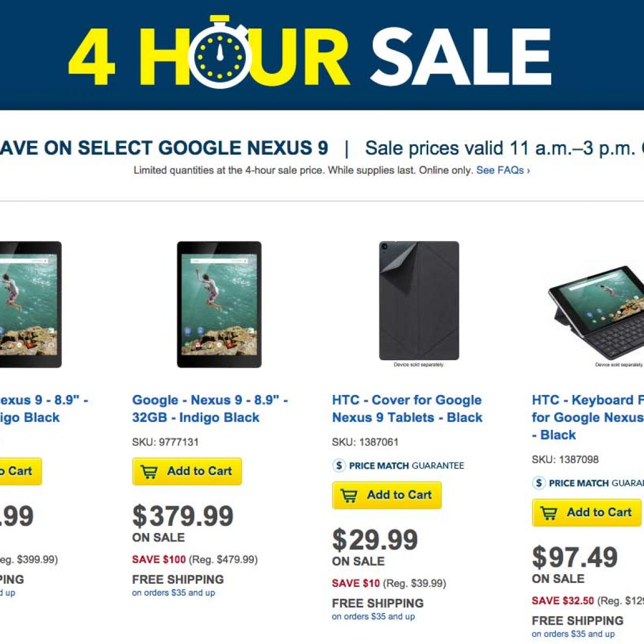Click shipping details under the 32GB Nexus 9
Screen dimensions: 644x644
click(173, 593)
